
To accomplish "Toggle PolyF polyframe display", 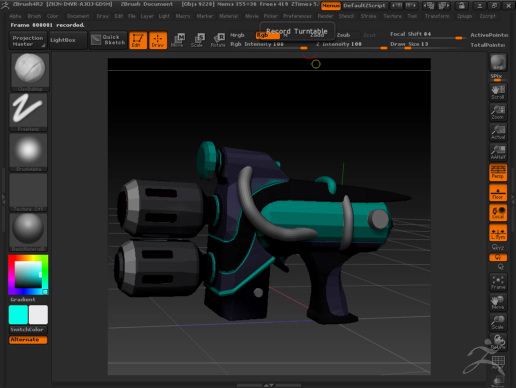I will [x=498, y=362].
